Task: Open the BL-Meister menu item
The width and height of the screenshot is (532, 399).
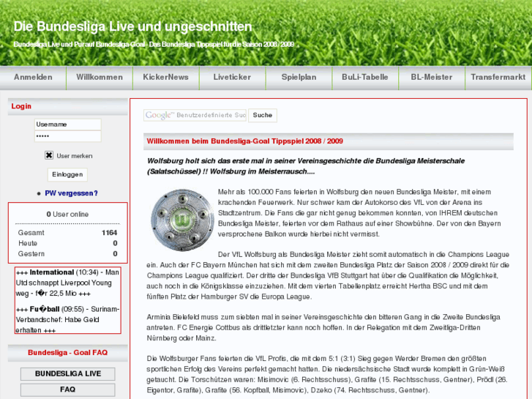Action: (432, 78)
